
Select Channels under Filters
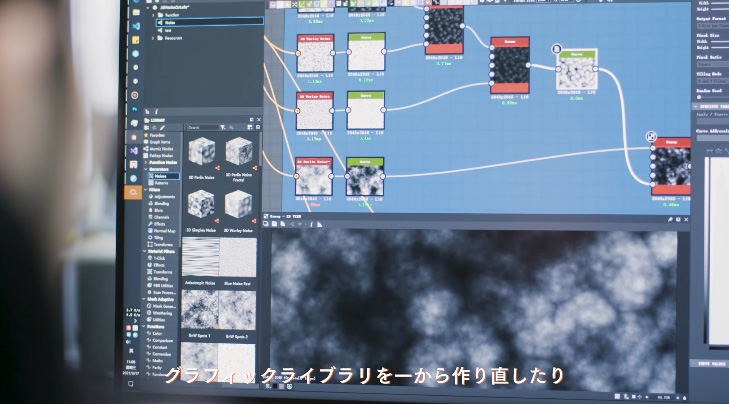pos(159,217)
